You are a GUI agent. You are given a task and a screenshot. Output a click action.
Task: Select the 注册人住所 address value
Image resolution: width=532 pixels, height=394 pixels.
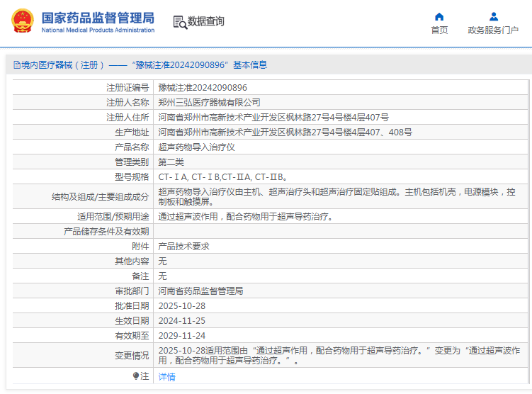tap(273, 118)
